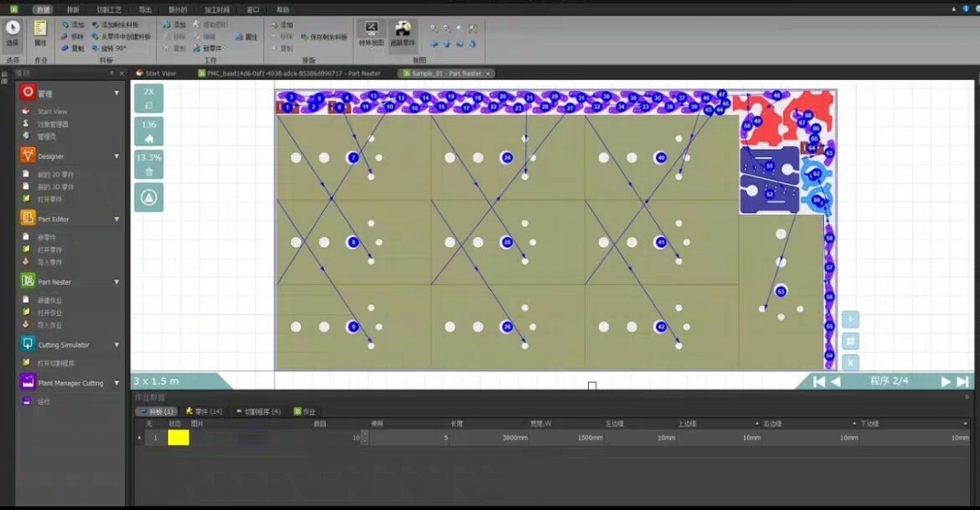Jump to the last program arrow

pyautogui.click(x=963, y=382)
